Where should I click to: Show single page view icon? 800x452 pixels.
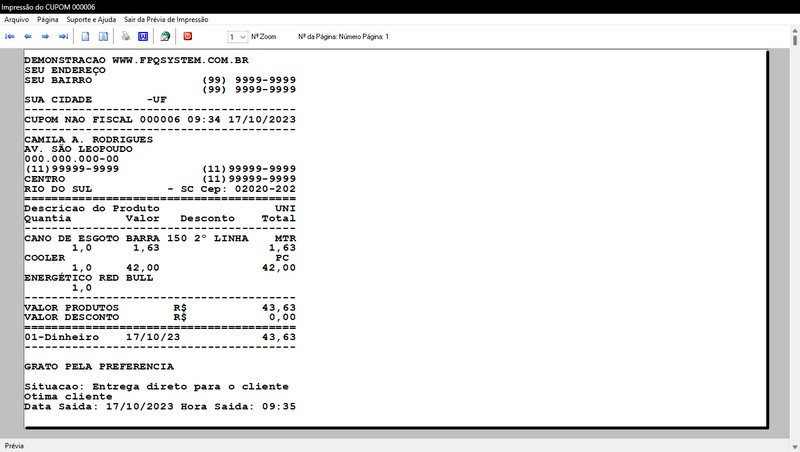pos(86,36)
